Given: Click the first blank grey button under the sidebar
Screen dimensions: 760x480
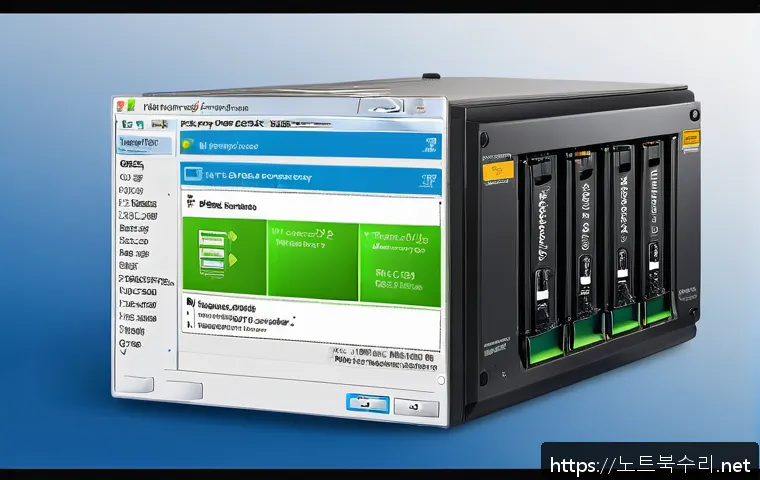Looking at the screenshot, I should coord(136,384).
